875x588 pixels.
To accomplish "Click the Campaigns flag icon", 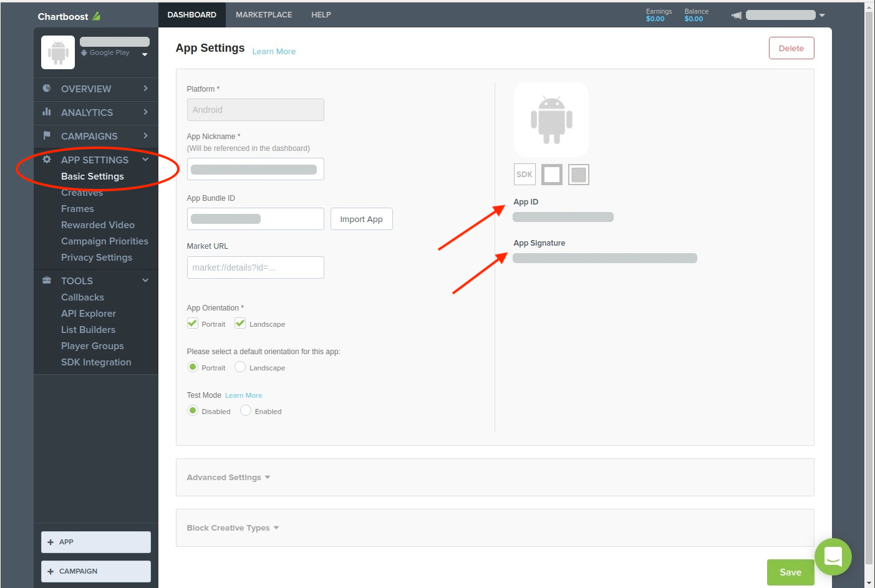I will pyautogui.click(x=47, y=136).
